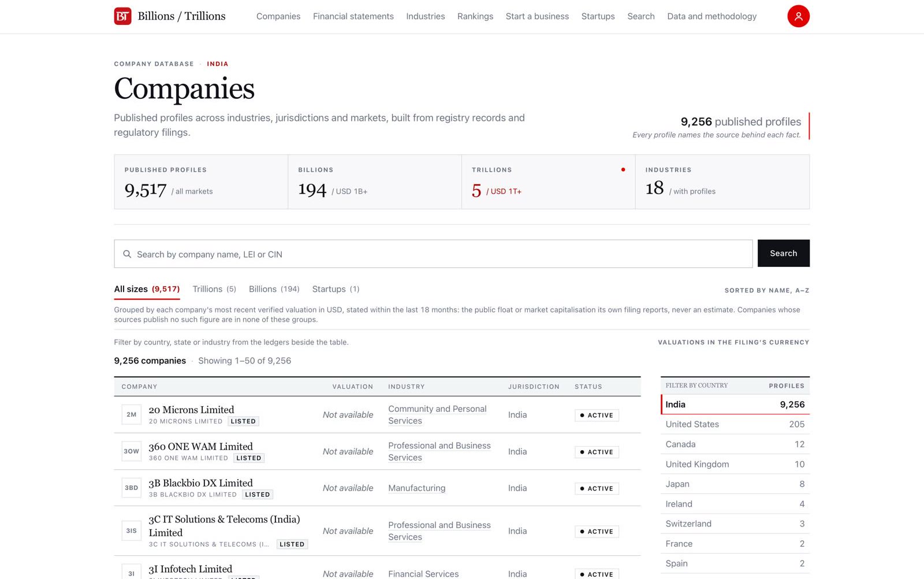Switch to the Billions (194) tab
Viewport: 924px width, 579px height.
[x=274, y=289]
